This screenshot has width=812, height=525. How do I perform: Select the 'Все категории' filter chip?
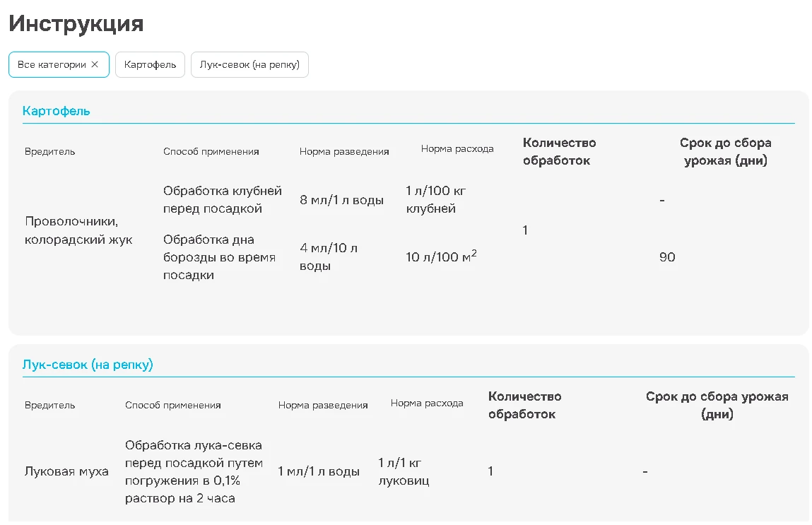[51, 64]
